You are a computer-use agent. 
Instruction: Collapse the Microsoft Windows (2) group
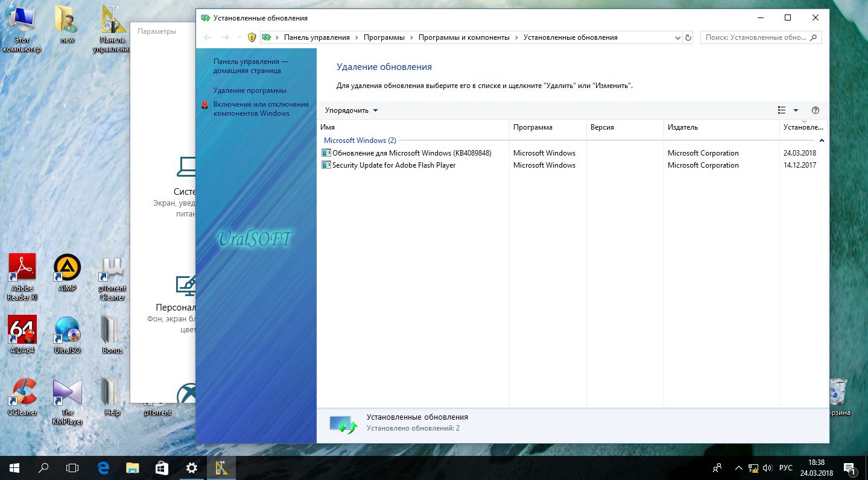(822, 141)
